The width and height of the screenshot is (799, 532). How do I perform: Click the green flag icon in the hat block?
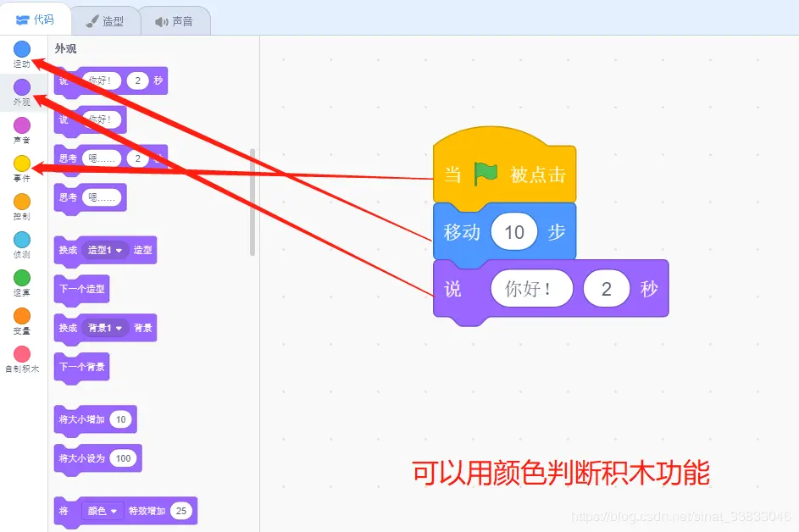(486, 173)
